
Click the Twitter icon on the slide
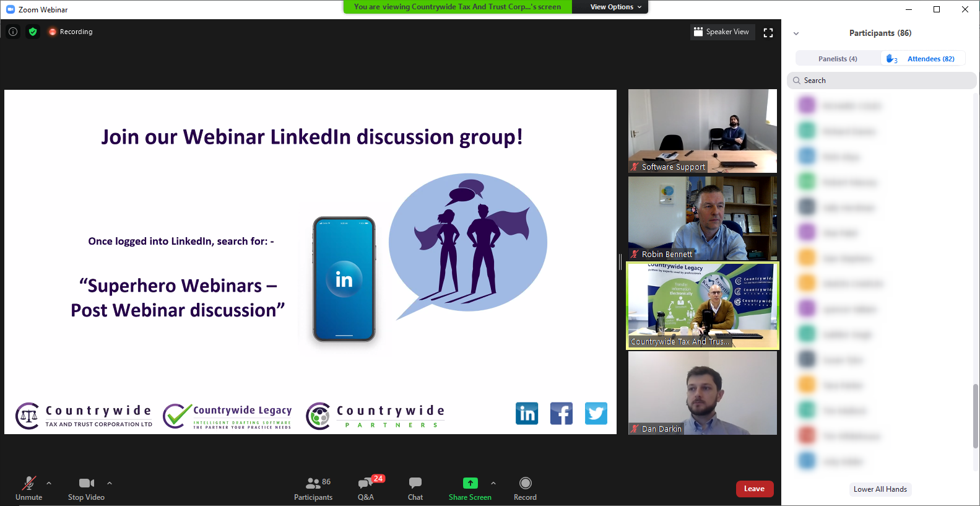(x=596, y=413)
